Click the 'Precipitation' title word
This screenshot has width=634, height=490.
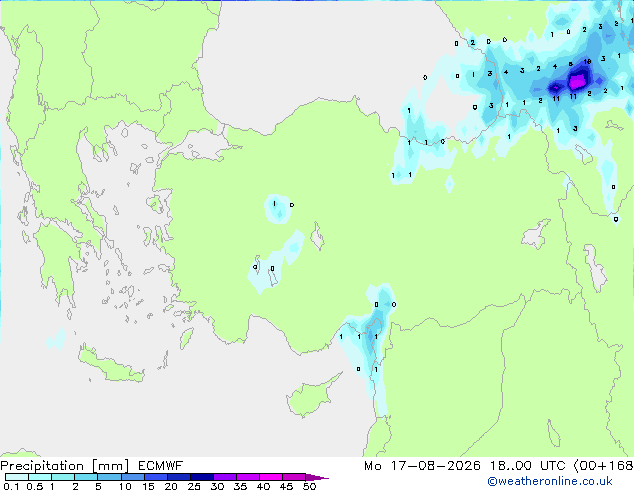coord(42,466)
